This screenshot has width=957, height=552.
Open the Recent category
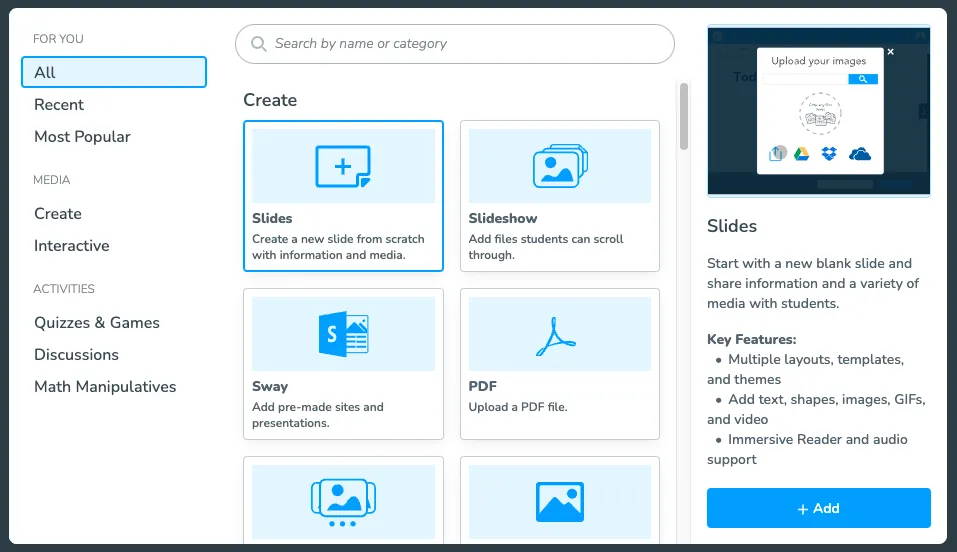(x=59, y=105)
